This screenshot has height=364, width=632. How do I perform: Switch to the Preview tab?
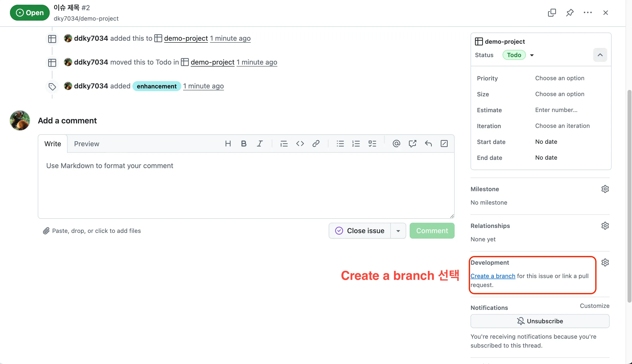pos(86,144)
